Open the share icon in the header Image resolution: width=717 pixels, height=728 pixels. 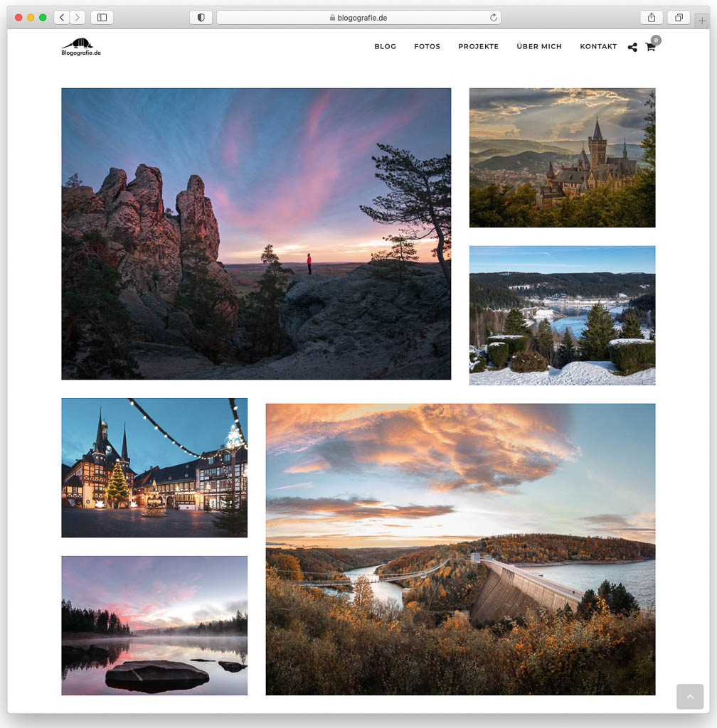632,47
